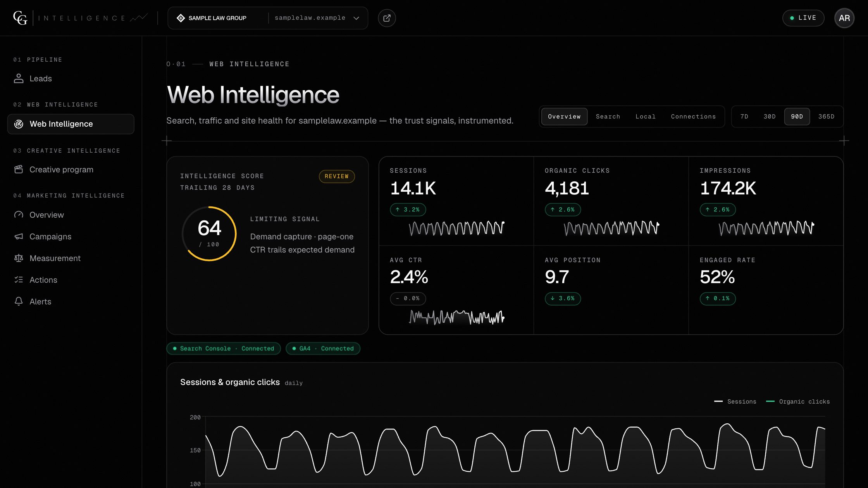Click the Leads person icon
868x488 pixels.
coord(19,79)
